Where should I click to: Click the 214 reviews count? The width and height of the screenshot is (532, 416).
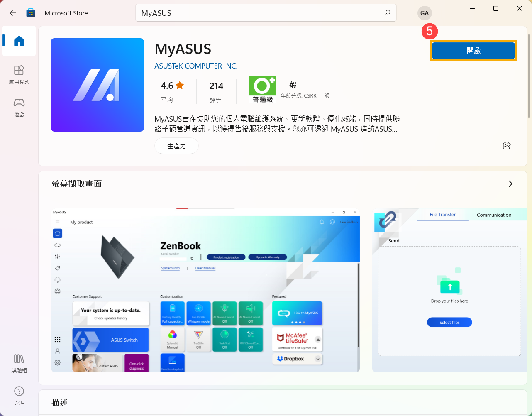(216, 86)
